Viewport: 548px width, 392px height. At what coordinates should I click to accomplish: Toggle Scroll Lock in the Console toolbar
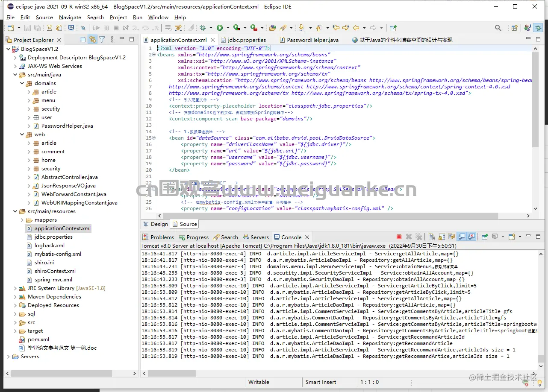point(441,237)
